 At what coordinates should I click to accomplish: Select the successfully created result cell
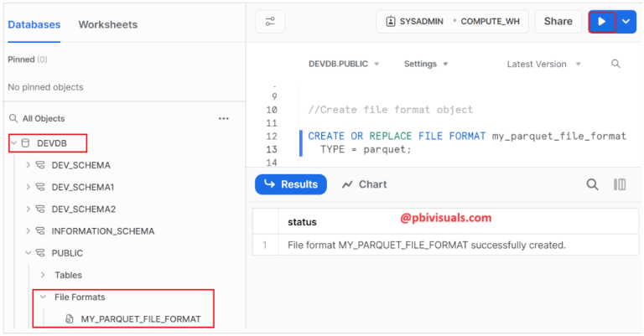tap(427, 246)
